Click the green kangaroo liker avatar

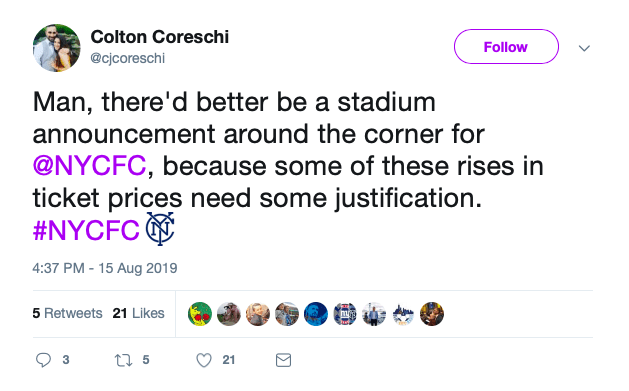200,314
